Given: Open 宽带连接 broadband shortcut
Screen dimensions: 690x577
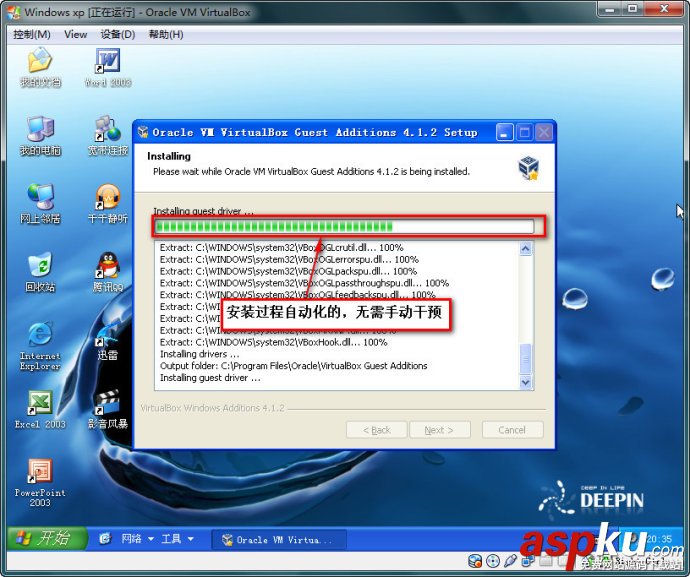Looking at the screenshot, I should [x=108, y=136].
